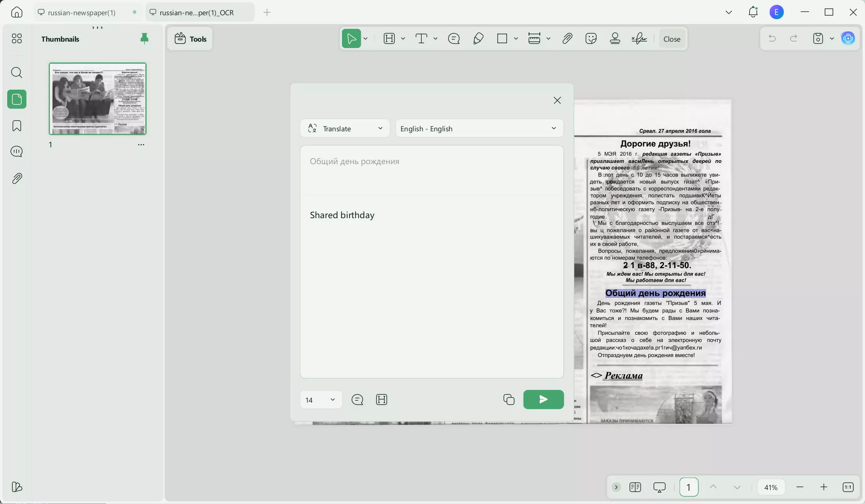The height and width of the screenshot is (504, 865).
Task: Open the English - English language dropdown
Action: tap(479, 129)
